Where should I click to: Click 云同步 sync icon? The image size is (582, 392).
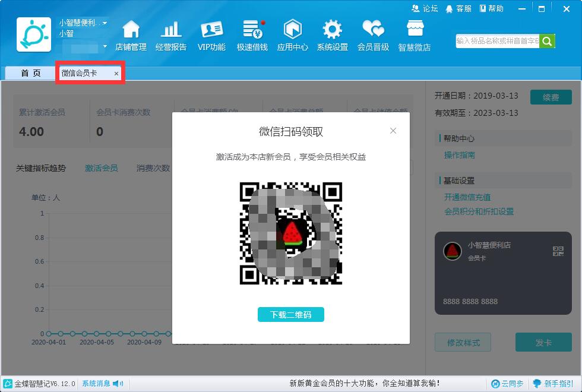(495, 384)
